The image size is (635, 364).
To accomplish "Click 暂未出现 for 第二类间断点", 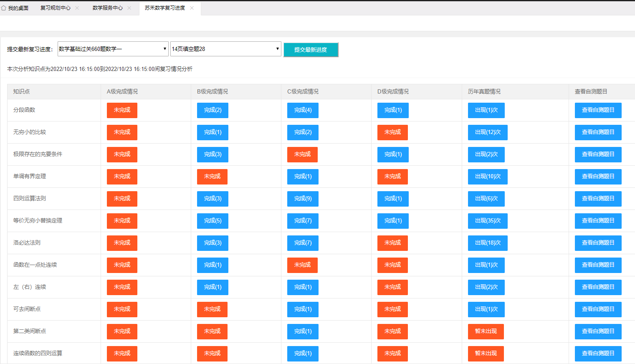I will 486,331.
